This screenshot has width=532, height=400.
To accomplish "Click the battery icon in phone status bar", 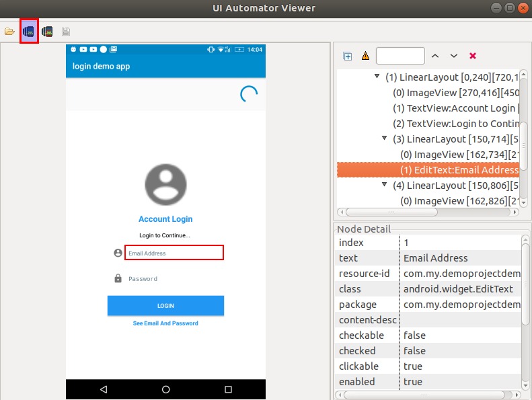I will [239, 50].
